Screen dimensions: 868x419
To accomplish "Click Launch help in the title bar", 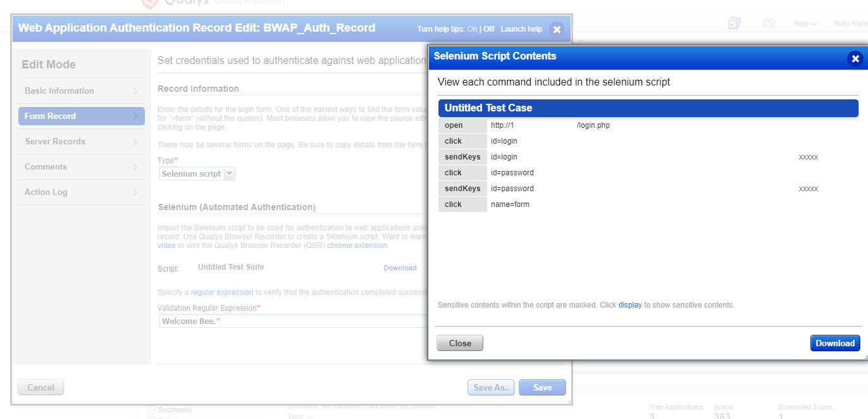I will point(521,29).
